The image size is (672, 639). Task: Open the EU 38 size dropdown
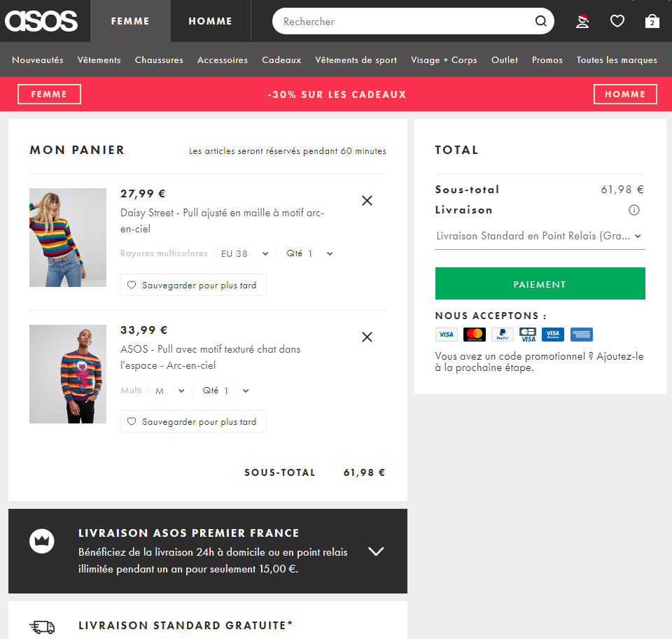pos(245,253)
